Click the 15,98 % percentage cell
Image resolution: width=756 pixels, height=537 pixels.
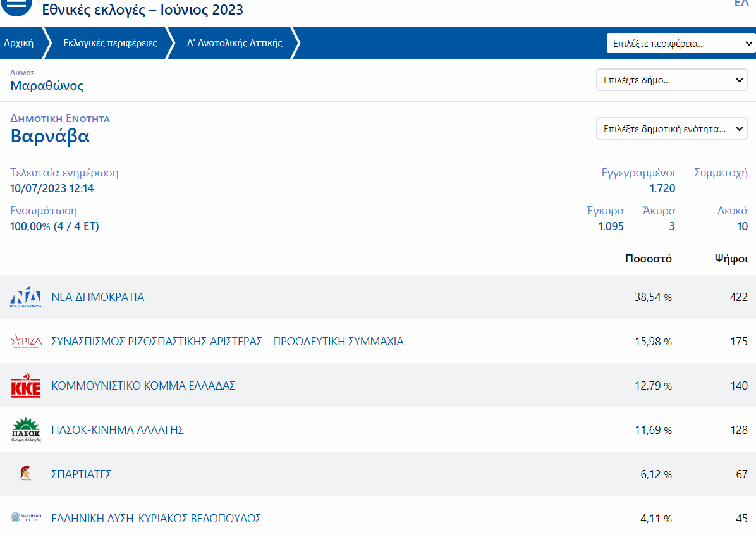[x=654, y=342]
